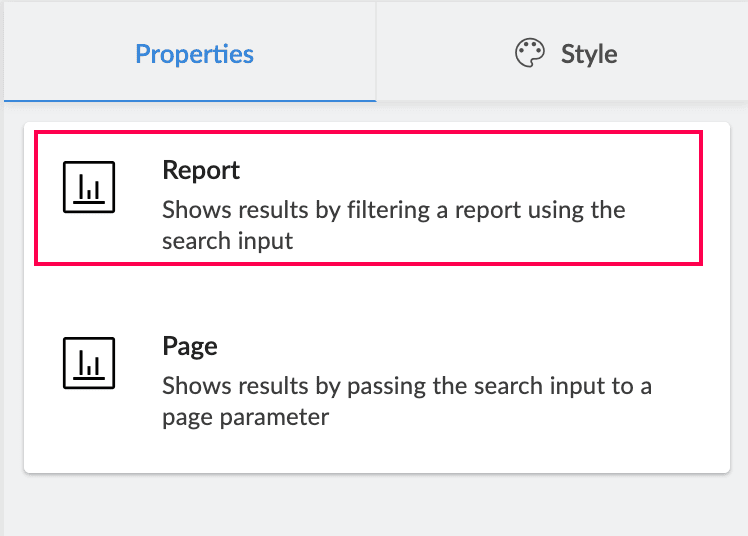Click the bold "Report" heading
Screen dimensions: 748x536
coord(201,170)
